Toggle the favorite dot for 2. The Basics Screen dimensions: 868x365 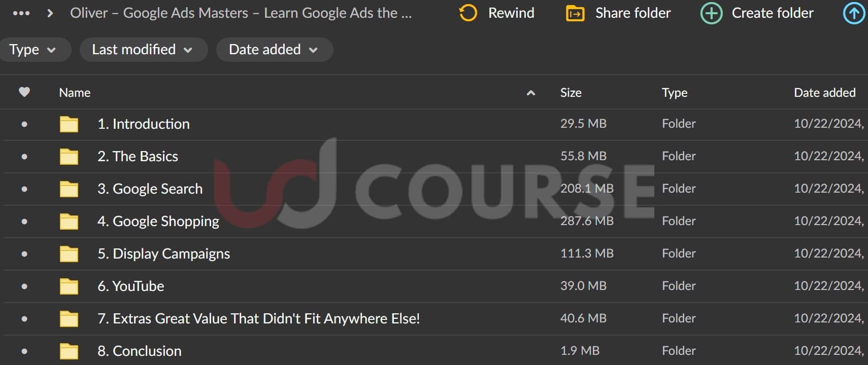point(24,157)
